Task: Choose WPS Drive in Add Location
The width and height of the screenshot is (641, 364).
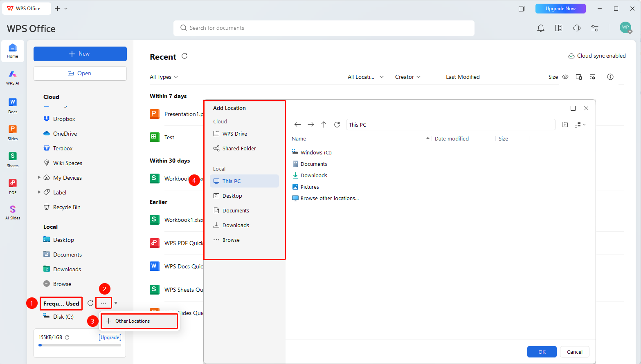Action: [x=244, y=134]
